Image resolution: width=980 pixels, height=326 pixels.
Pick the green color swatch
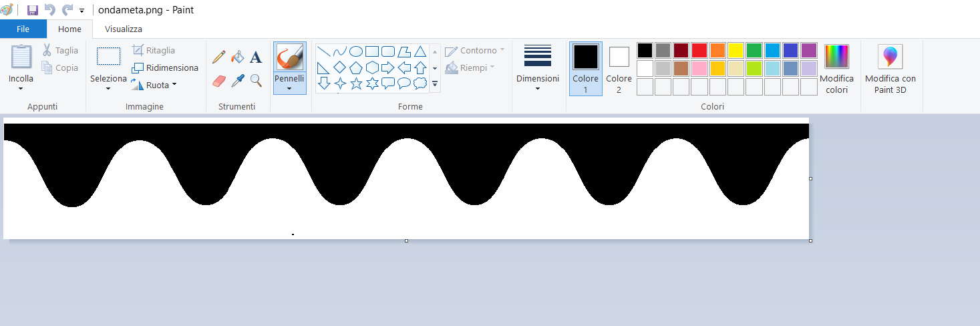coord(754,50)
